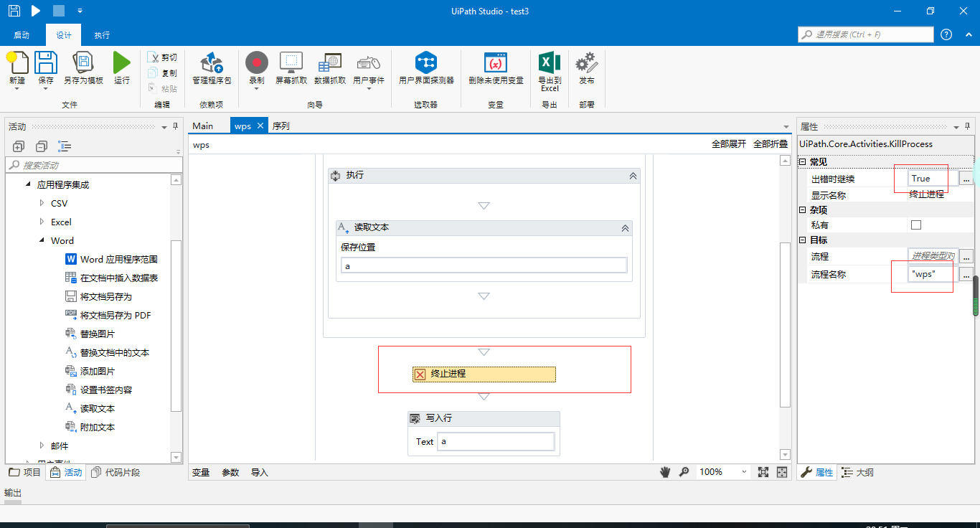Click the title bar save icon
The image size is (980, 528).
click(15, 11)
